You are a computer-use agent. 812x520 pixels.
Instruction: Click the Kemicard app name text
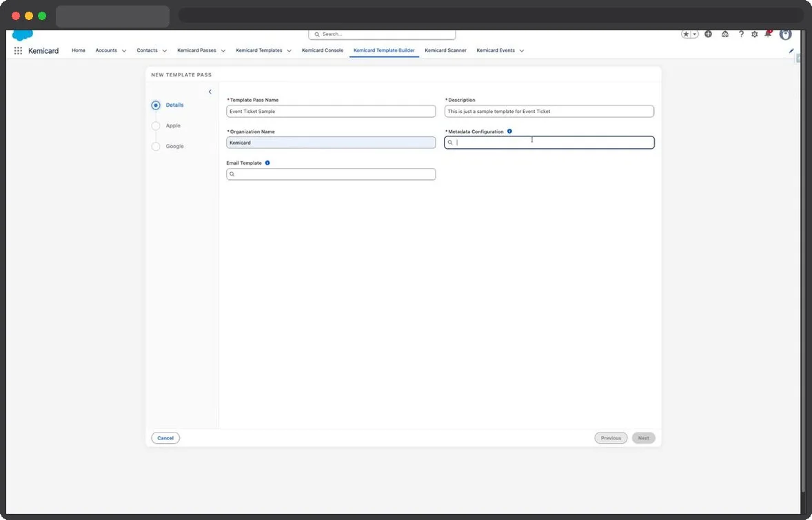[x=43, y=51]
